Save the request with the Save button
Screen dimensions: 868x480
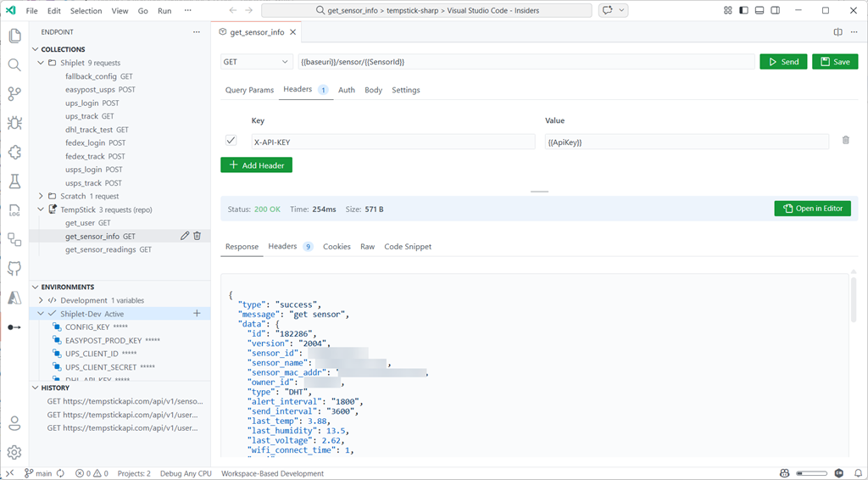(x=835, y=61)
